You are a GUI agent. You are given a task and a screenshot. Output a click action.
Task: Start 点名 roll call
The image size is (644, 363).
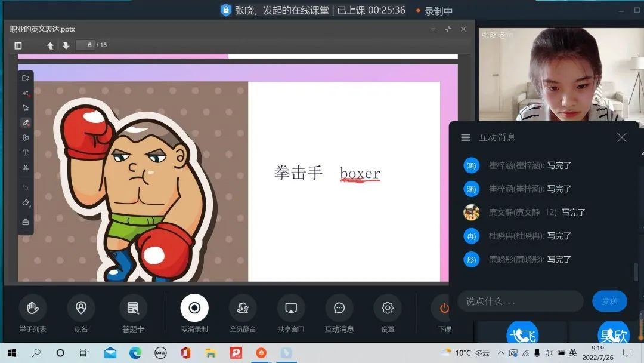point(81,309)
